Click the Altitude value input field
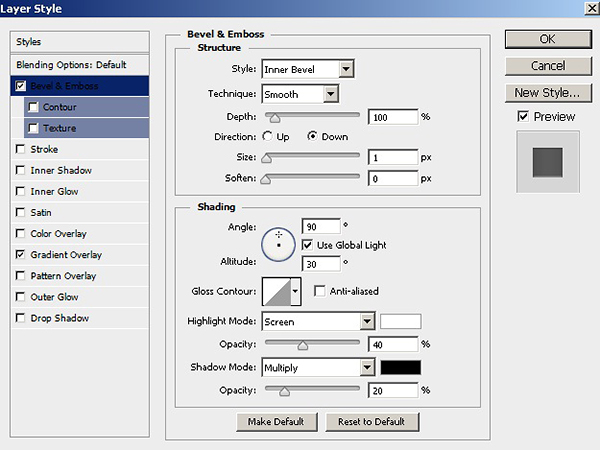 320,264
